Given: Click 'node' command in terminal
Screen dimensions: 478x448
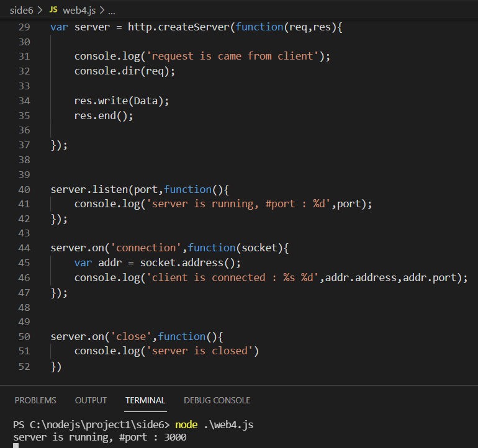Looking at the screenshot, I should pos(186,425).
